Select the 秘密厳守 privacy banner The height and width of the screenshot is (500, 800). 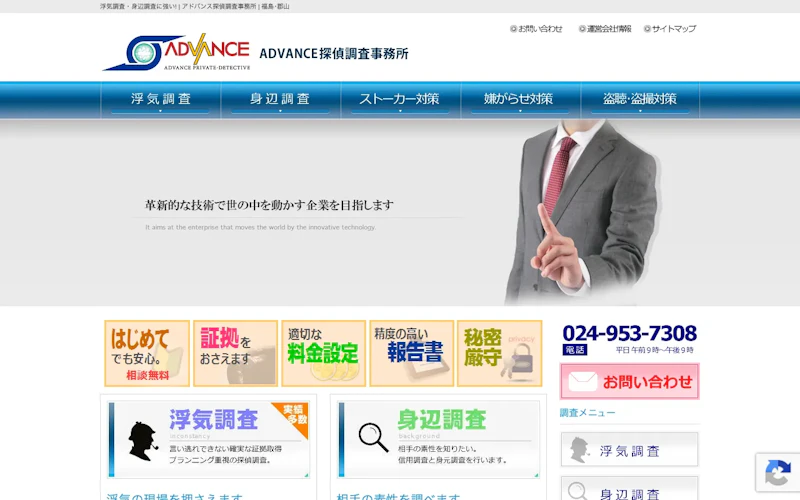coord(499,353)
